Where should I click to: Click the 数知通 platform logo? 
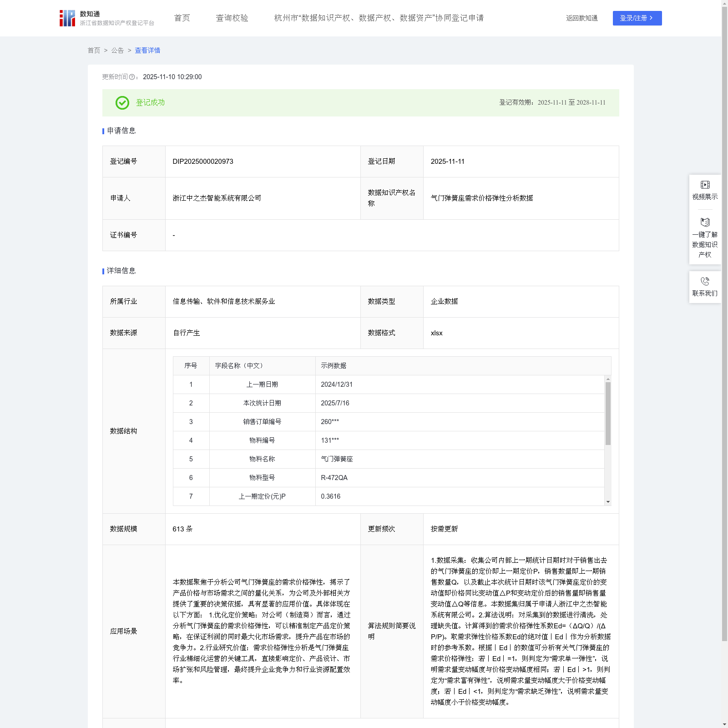[x=67, y=18]
